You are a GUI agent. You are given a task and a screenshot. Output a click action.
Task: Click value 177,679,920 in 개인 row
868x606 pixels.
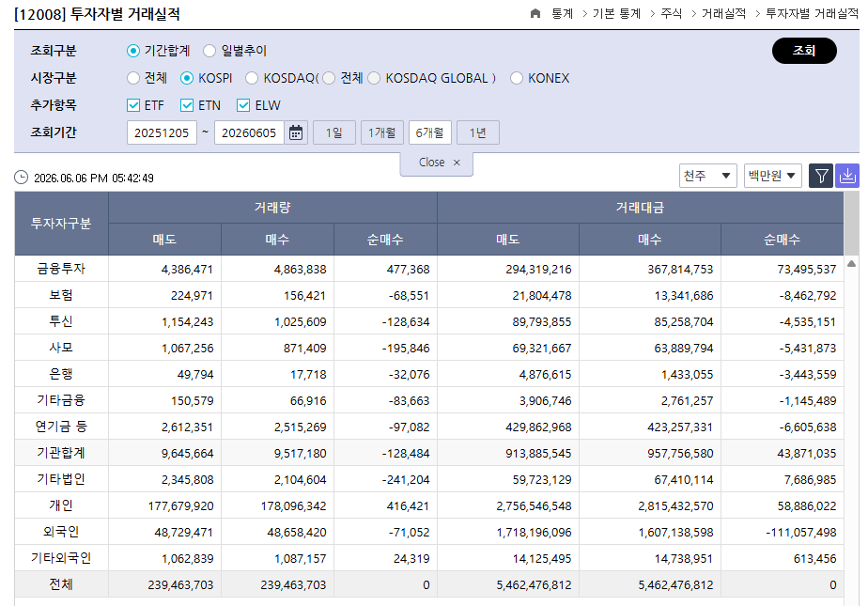pos(180,505)
